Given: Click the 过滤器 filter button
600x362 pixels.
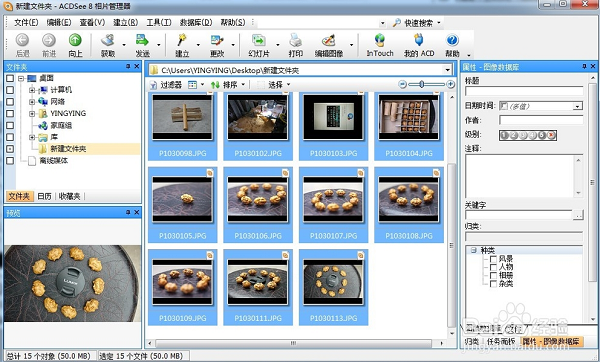Looking at the screenshot, I should click(x=166, y=85).
